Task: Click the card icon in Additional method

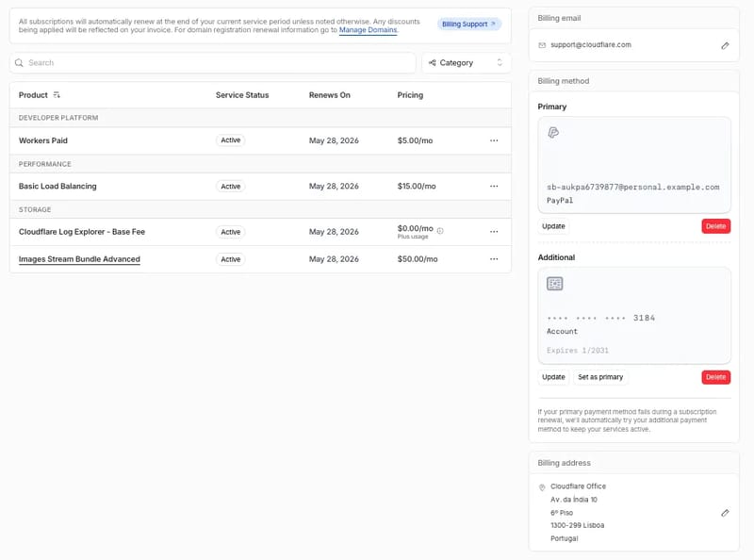Action: [554, 284]
